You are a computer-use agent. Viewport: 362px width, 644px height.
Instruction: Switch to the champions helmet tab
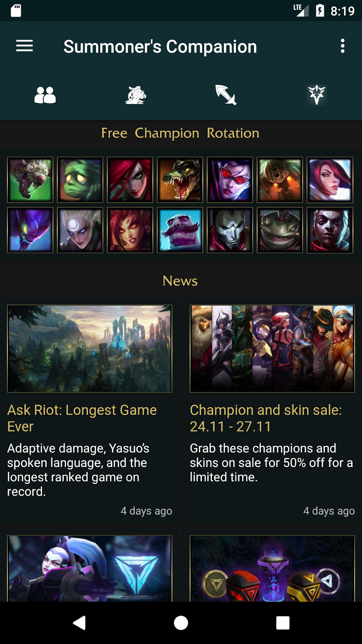(136, 95)
